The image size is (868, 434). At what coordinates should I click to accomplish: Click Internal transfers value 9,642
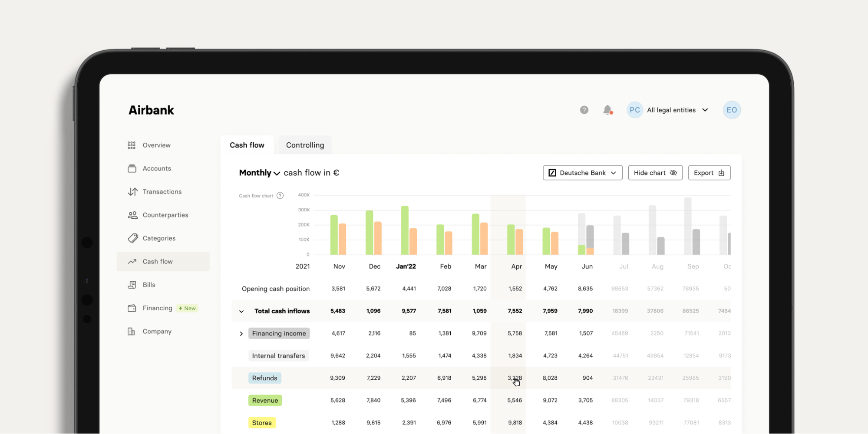338,356
